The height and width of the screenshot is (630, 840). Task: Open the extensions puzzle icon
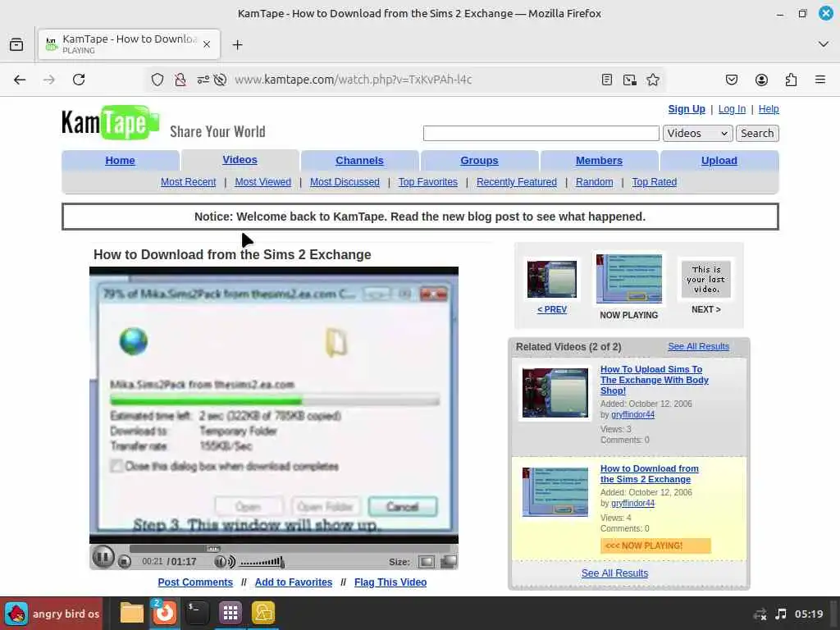tap(792, 80)
